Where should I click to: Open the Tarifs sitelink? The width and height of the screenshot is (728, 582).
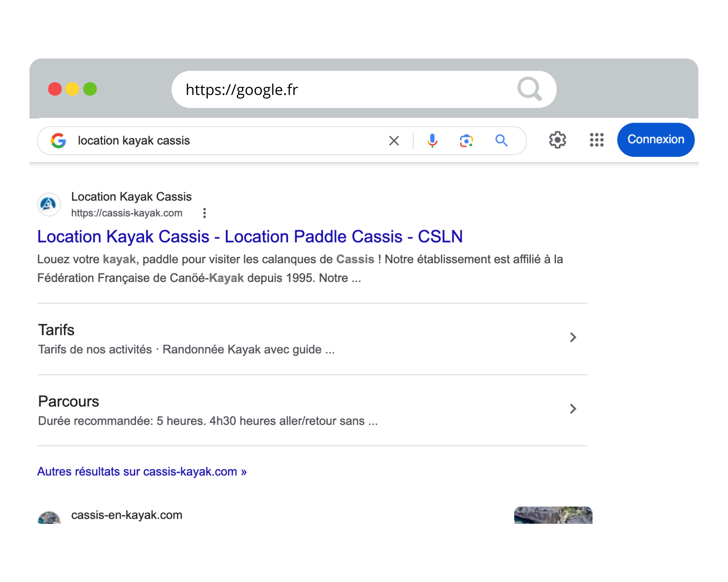[x=312, y=339]
